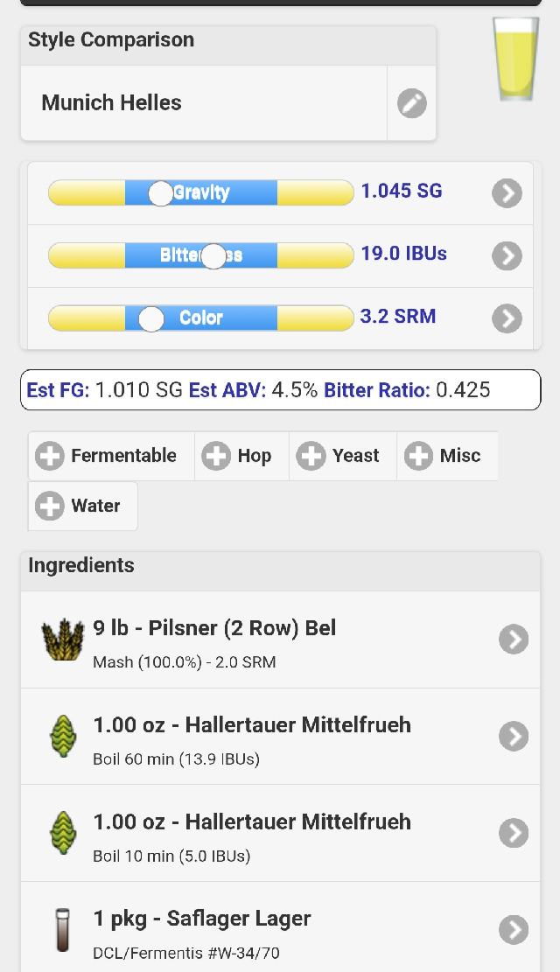
Task: Click the Bitterness slider knob
Action: (213, 255)
